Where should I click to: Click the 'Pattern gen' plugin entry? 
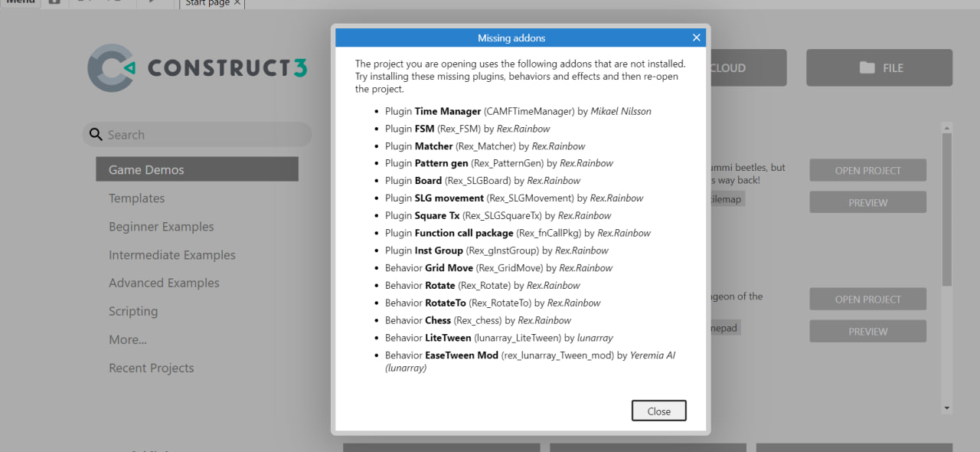(x=499, y=163)
